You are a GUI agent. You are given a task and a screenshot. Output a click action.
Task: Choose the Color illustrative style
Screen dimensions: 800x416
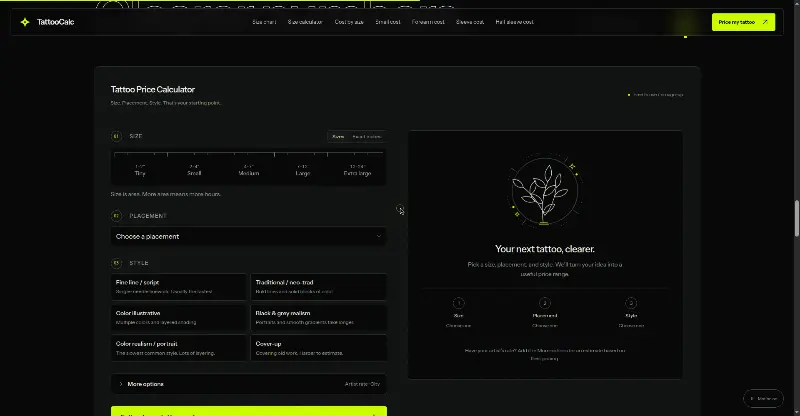[x=178, y=317]
